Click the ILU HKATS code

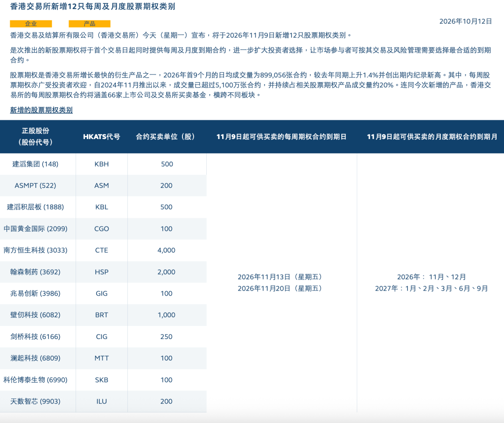(102, 402)
